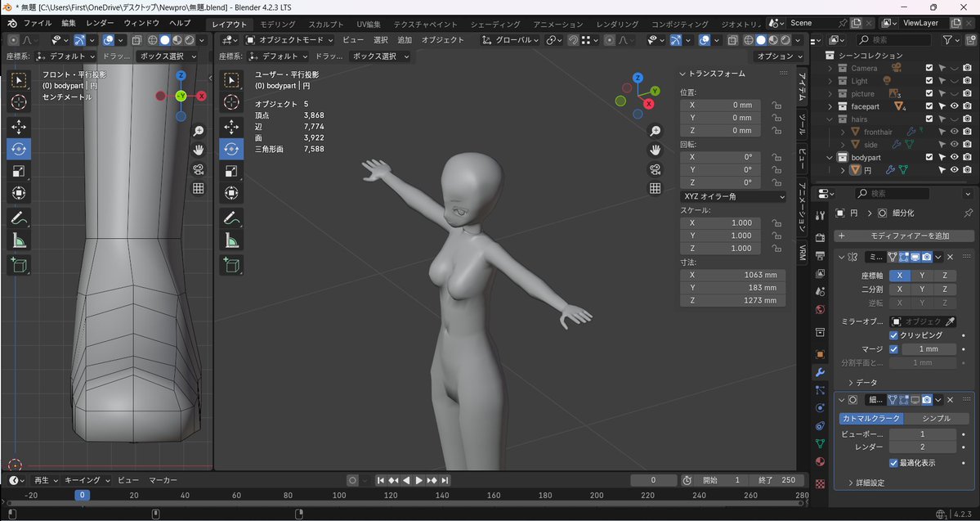This screenshot has height=521, width=980.
Task: Switch to the Sculpting workspace tab (スカルプト)
Action: point(325,25)
